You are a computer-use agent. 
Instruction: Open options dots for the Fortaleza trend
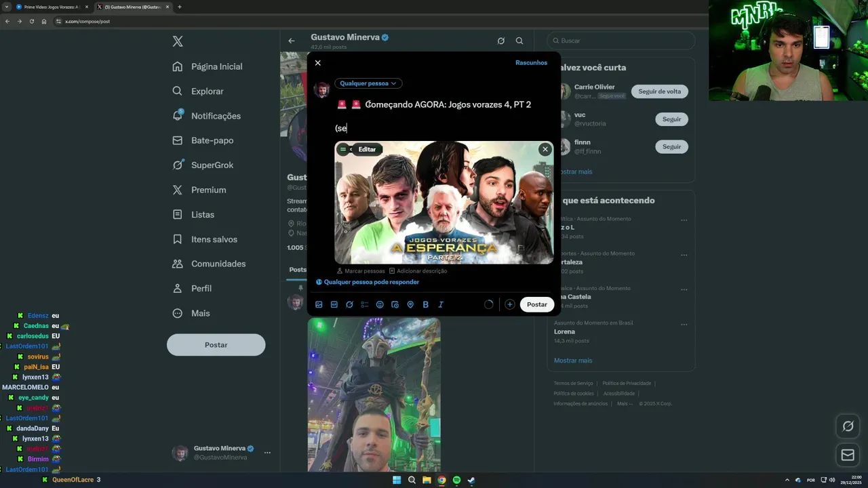684,255
